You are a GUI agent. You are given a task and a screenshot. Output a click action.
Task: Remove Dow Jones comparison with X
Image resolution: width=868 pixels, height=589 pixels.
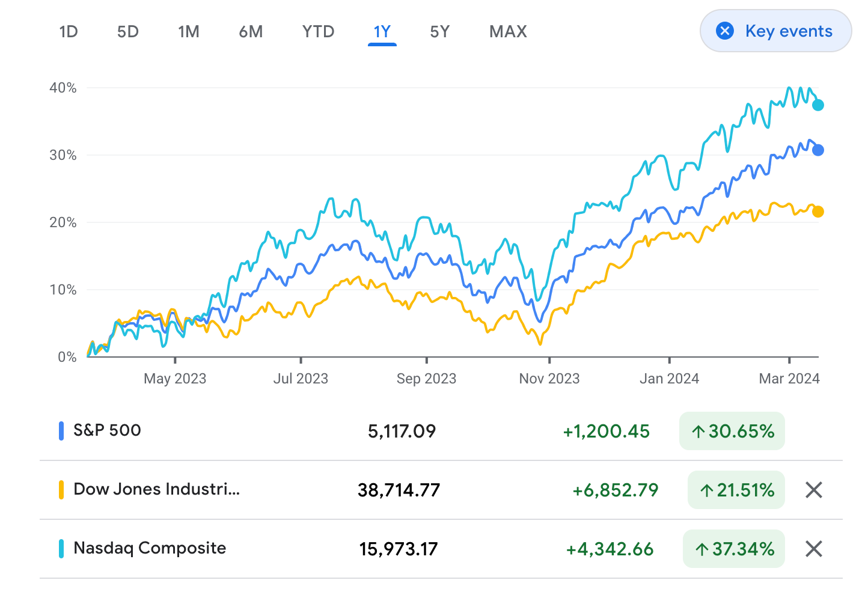[x=814, y=490]
